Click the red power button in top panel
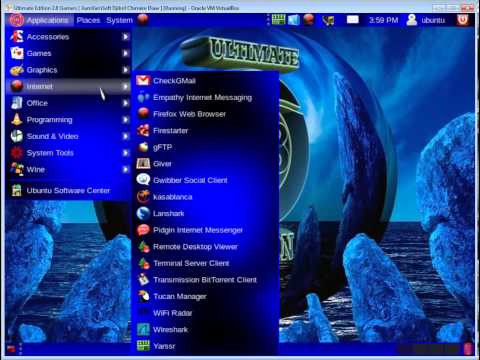The image size is (480, 360). pos(463,20)
